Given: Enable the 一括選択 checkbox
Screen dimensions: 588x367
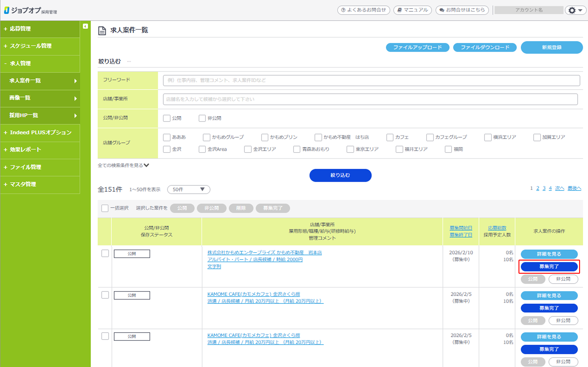Looking at the screenshot, I should 105,208.
